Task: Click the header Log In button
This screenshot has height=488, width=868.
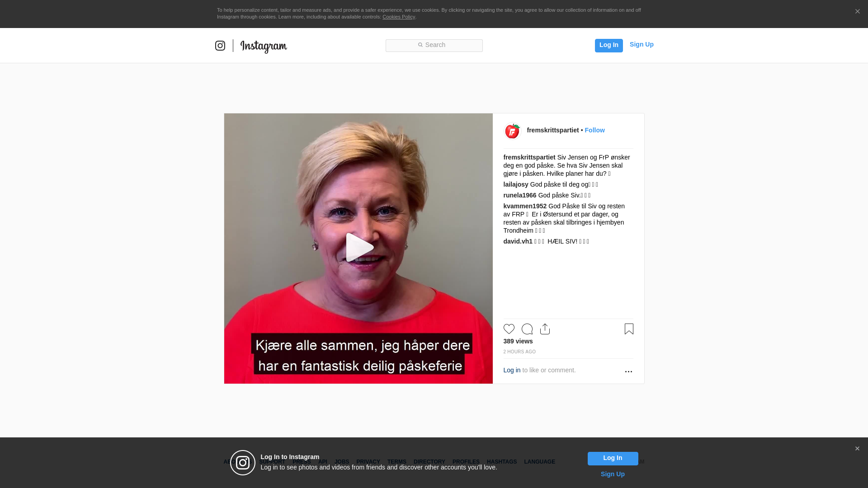Action: [x=609, y=45]
